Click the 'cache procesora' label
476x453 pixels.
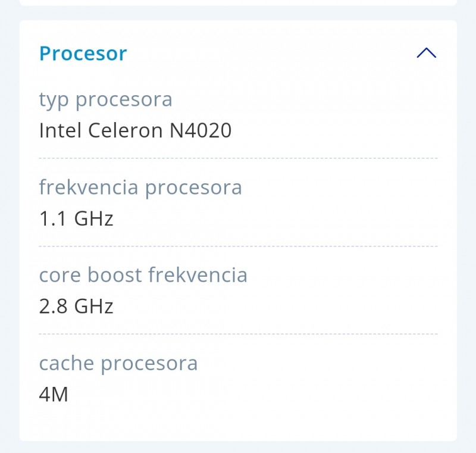tap(118, 363)
